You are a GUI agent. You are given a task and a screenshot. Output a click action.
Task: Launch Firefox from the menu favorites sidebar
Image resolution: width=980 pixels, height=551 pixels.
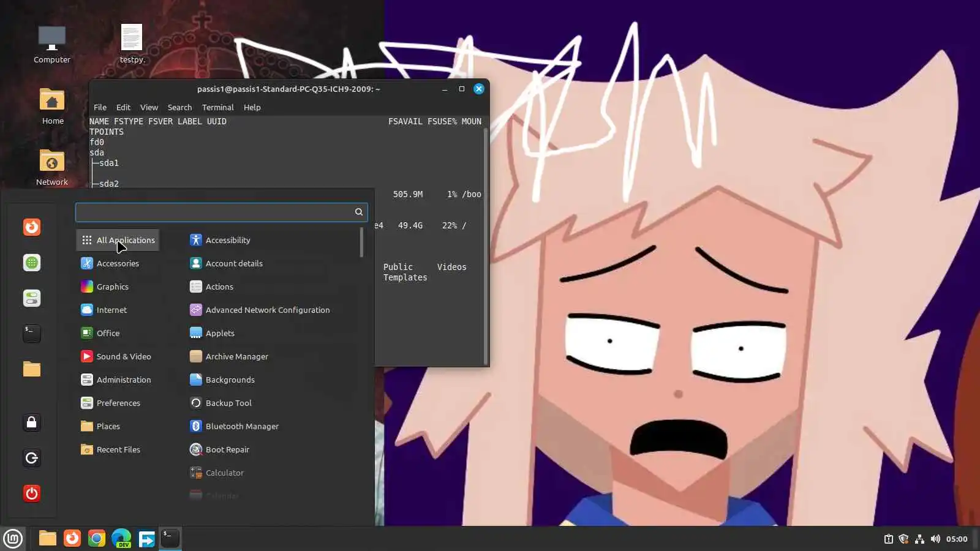[x=32, y=227]
